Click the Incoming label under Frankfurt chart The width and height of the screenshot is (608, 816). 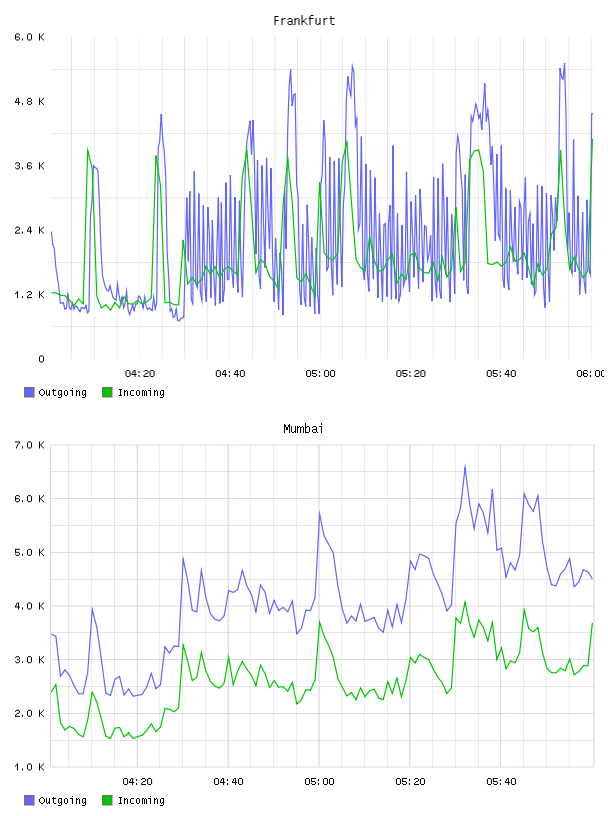point(141,392)
